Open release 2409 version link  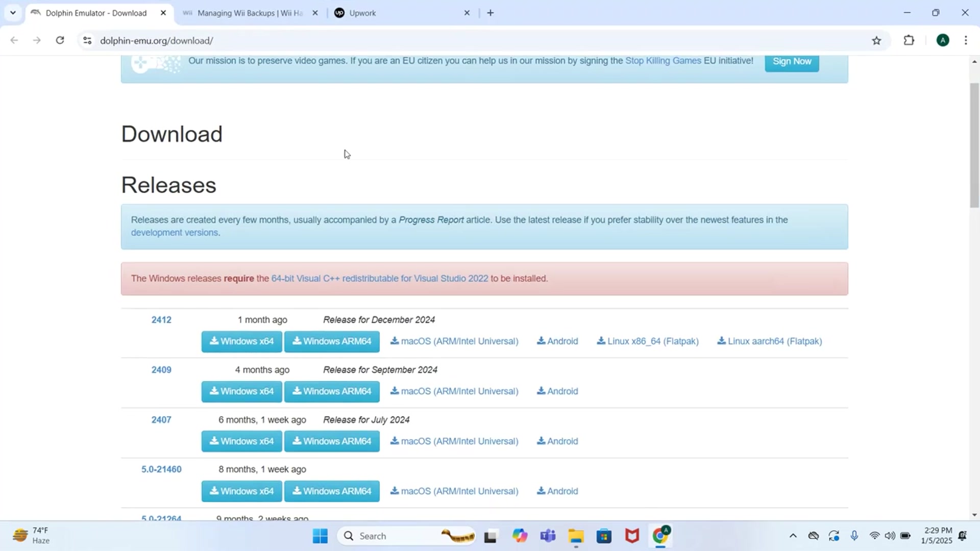coord(161,370)
